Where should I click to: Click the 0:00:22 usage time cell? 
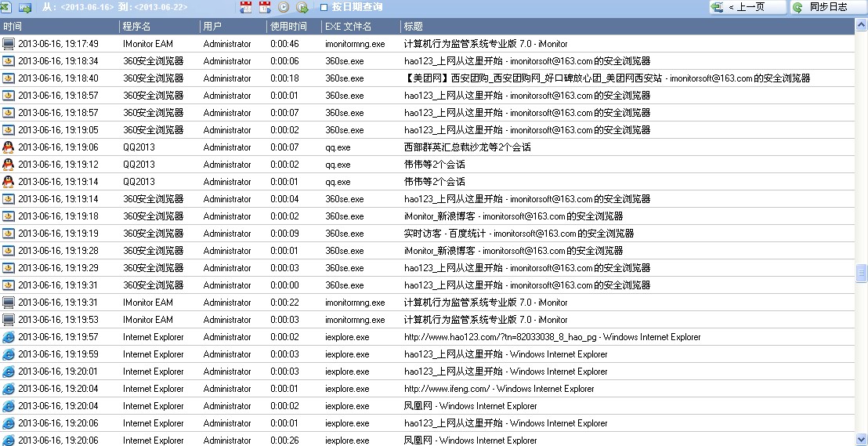coord(284,303)
